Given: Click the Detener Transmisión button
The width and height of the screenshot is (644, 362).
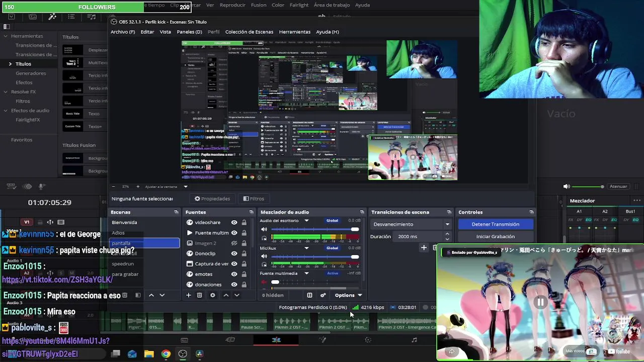Looking at the screenshot, I should pyautogui.click(x=496, y=224).
